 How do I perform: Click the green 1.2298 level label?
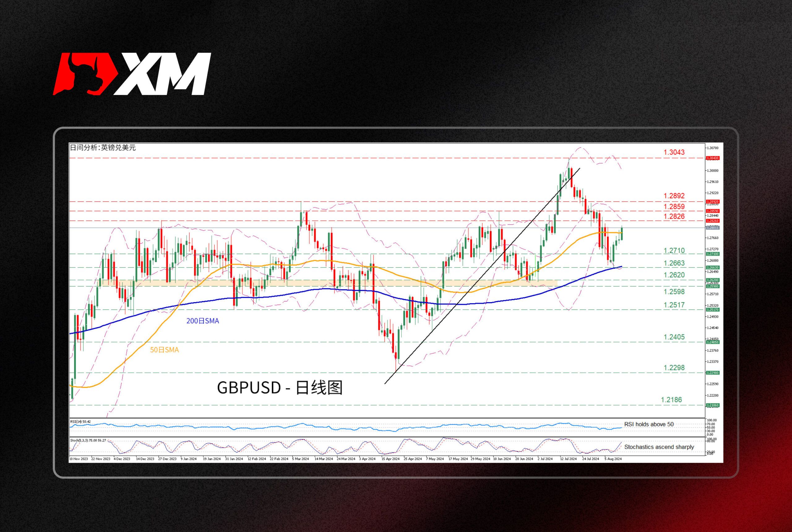tap(674, 367)
